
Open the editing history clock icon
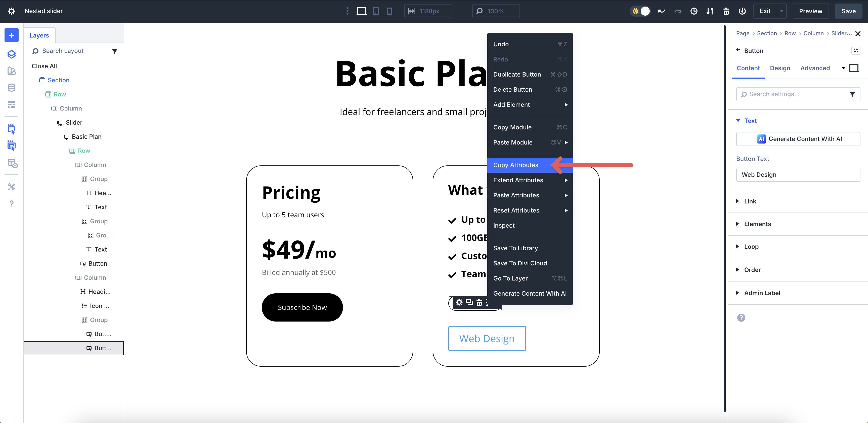[x=694, y=11]
